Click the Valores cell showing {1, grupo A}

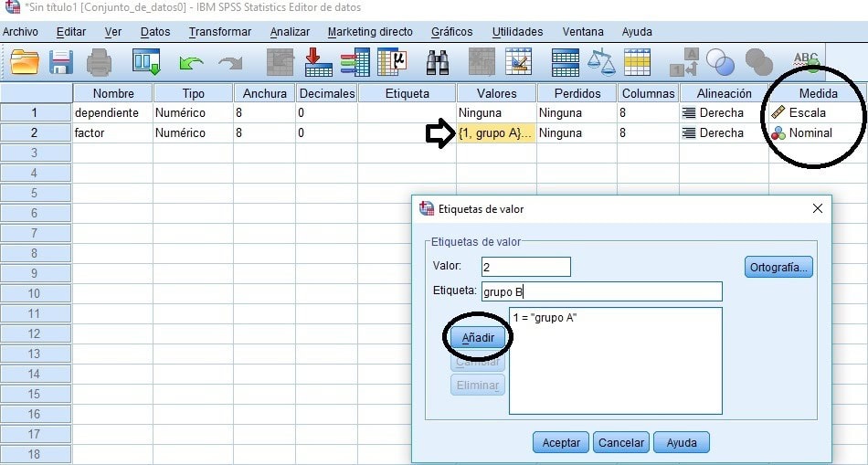tap(496, 132)
